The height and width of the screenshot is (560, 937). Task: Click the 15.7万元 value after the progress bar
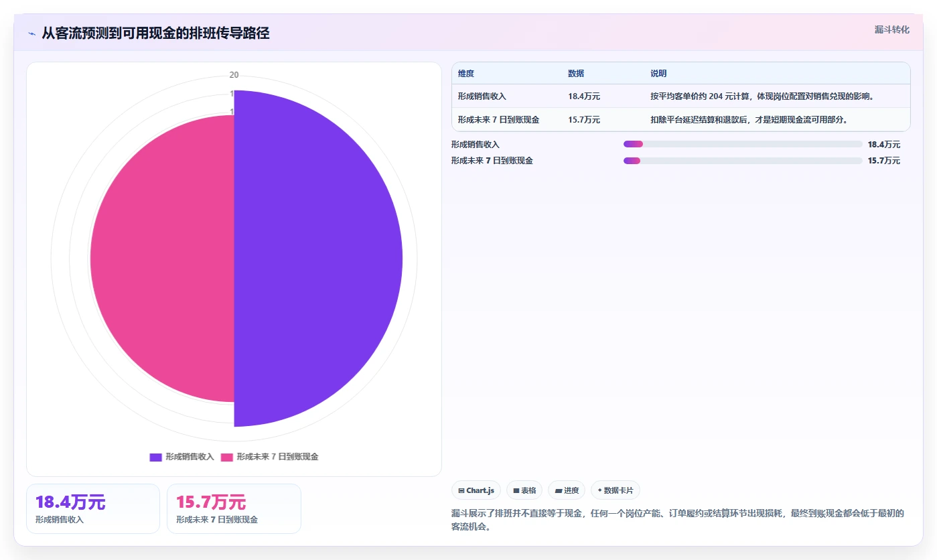[884, 161]
